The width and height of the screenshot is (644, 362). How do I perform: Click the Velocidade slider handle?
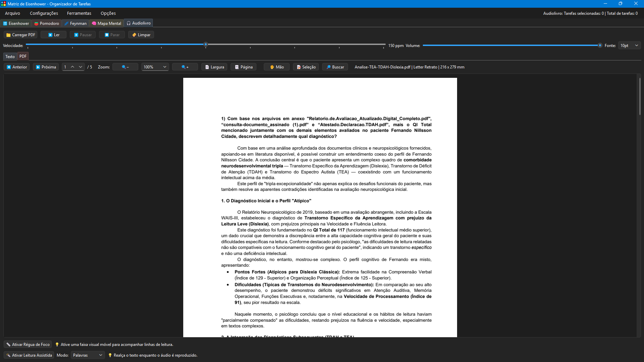[206, 44]
